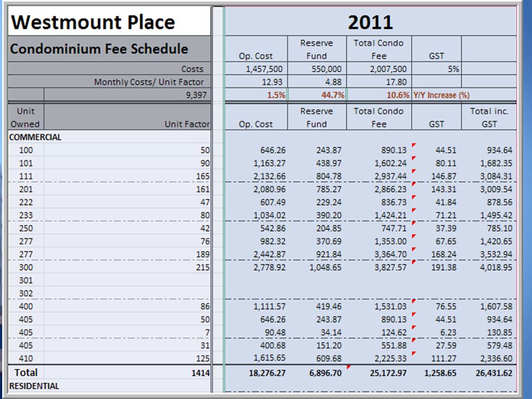Select the "Y/Y Increase (%)" label
Image resolution: width=532 pixels, height=399 pixels.
click(442, 95)
